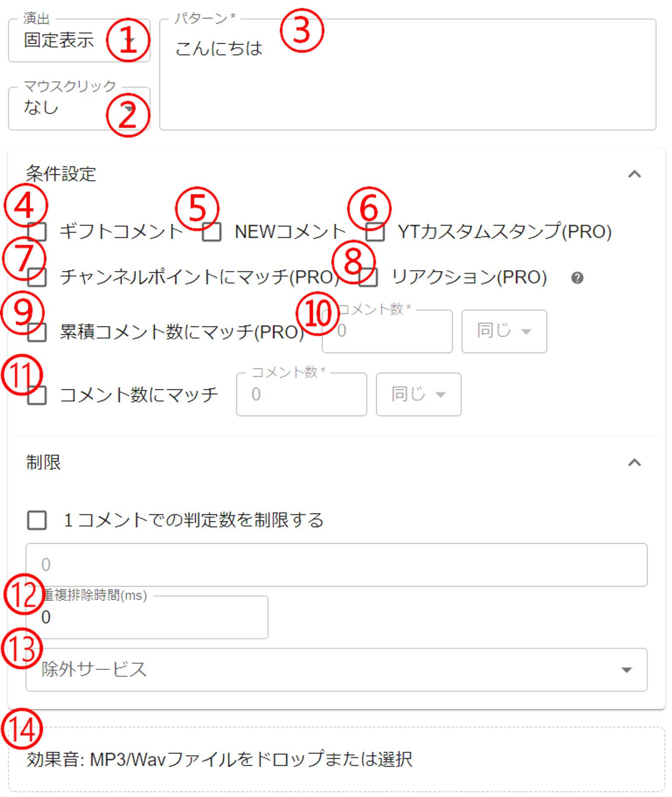
Task: Enable the ギフトコメント checkbox
Action: [37, 232]
